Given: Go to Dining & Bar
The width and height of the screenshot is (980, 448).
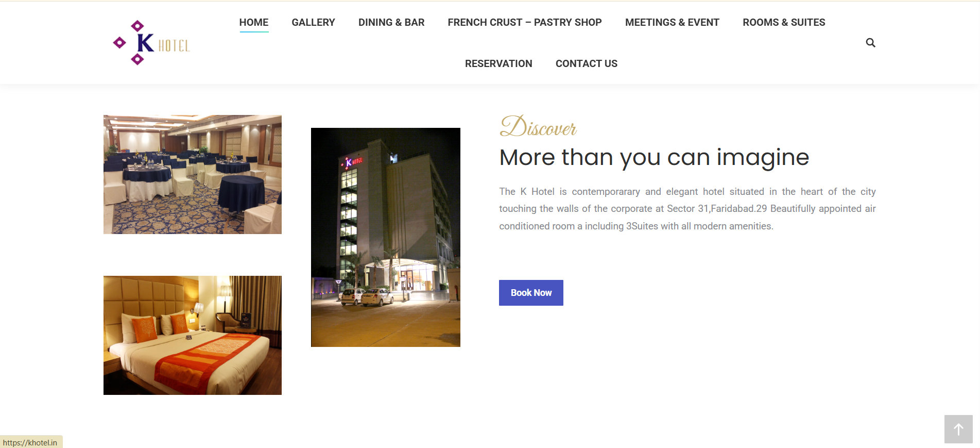Looking at the screenshot, I should coord(391,22).
